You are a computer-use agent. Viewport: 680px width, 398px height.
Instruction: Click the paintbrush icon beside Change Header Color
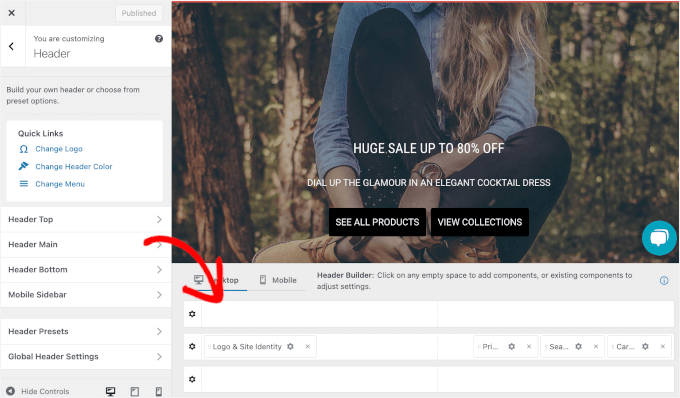click(24, 166)
